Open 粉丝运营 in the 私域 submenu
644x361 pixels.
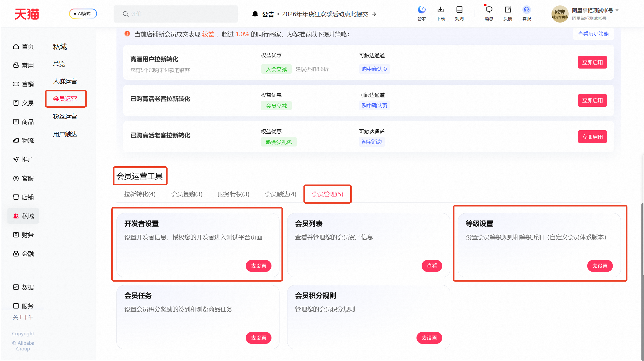[65, 117]
